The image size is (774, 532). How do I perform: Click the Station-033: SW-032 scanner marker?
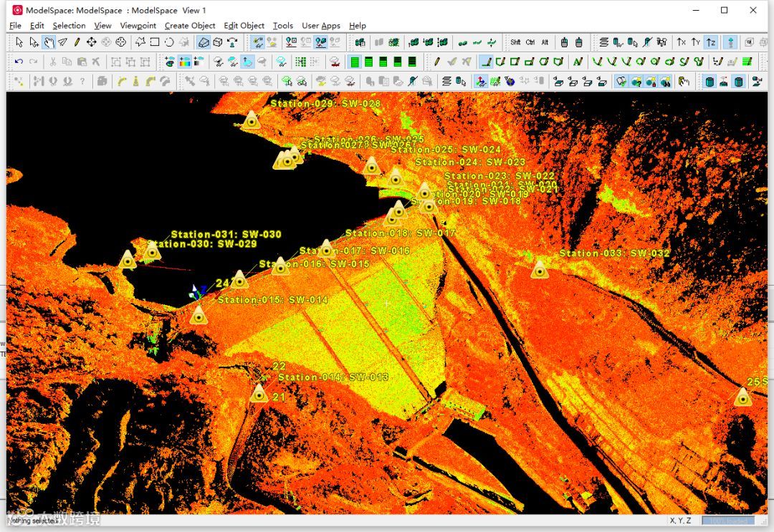coord(540,270)
